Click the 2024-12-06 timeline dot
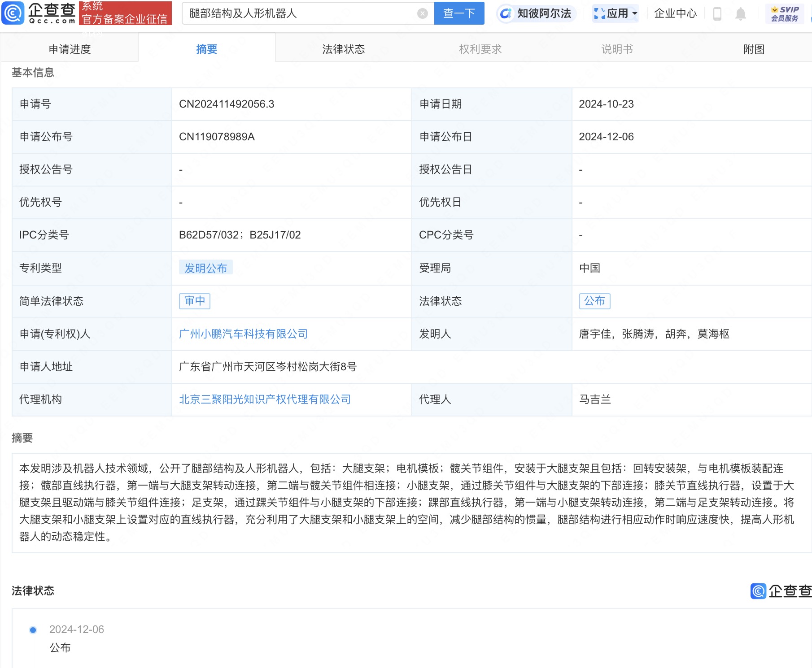 33,630
